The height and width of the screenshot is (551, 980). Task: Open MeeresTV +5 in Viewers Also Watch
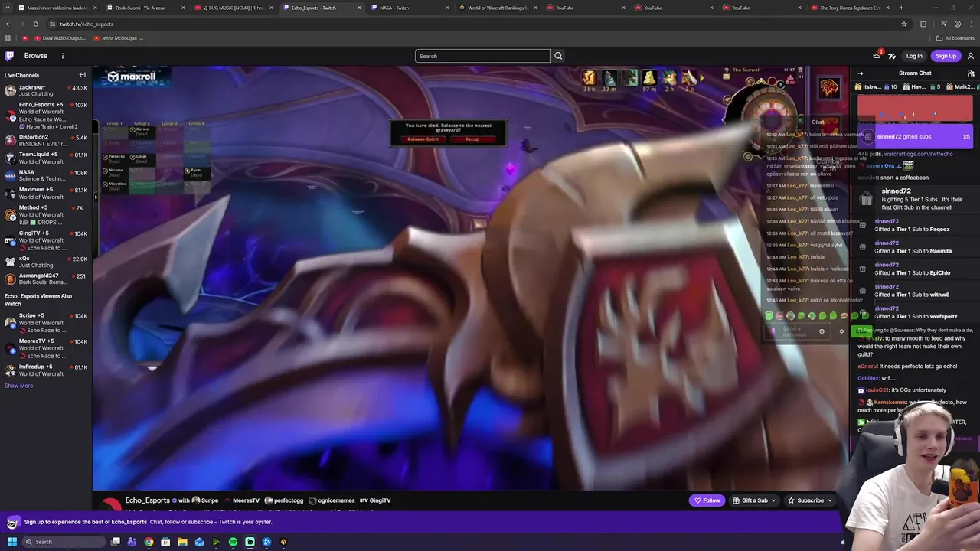pyautogui.click(x=46, y=348)
